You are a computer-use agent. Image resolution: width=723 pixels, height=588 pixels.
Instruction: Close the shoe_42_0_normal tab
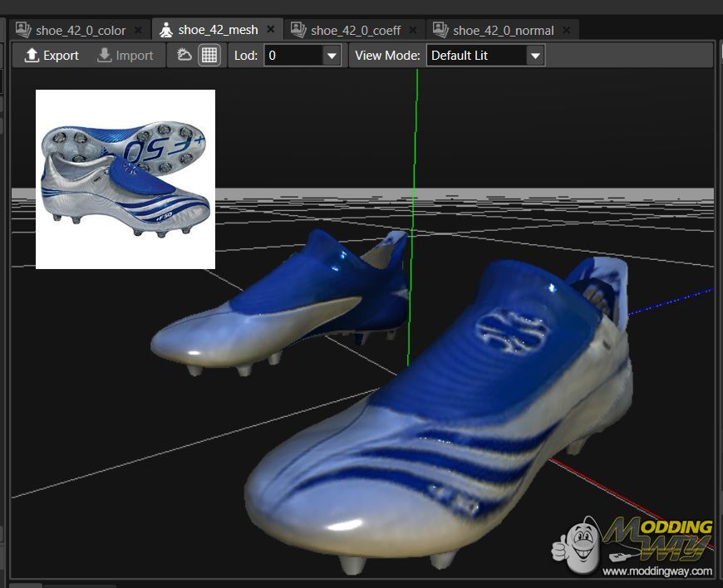click(x=566, y=30)
